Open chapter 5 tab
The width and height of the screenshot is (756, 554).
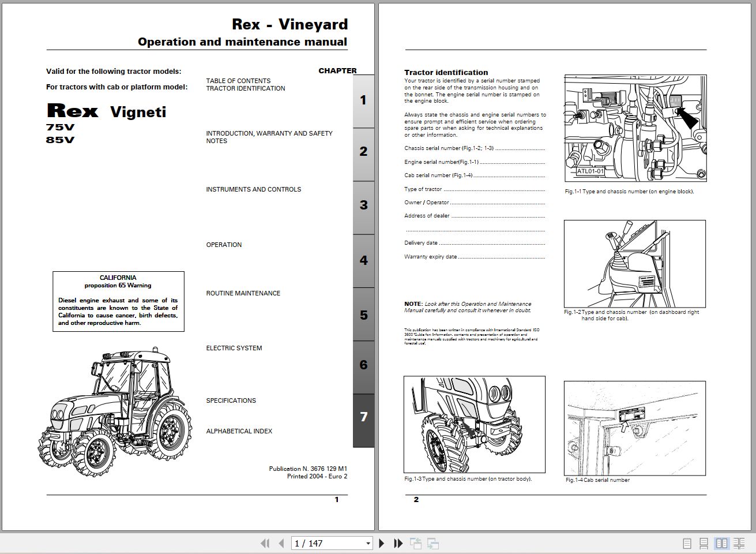click(363, 315)
